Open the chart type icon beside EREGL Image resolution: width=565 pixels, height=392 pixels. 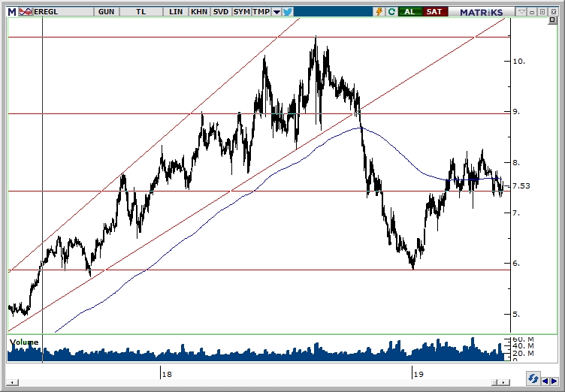pos(26,12)
